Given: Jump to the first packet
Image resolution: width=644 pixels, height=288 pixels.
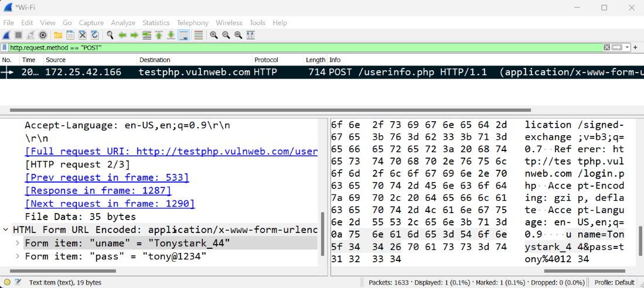Looking at the screenshot, I should (159, 35).
